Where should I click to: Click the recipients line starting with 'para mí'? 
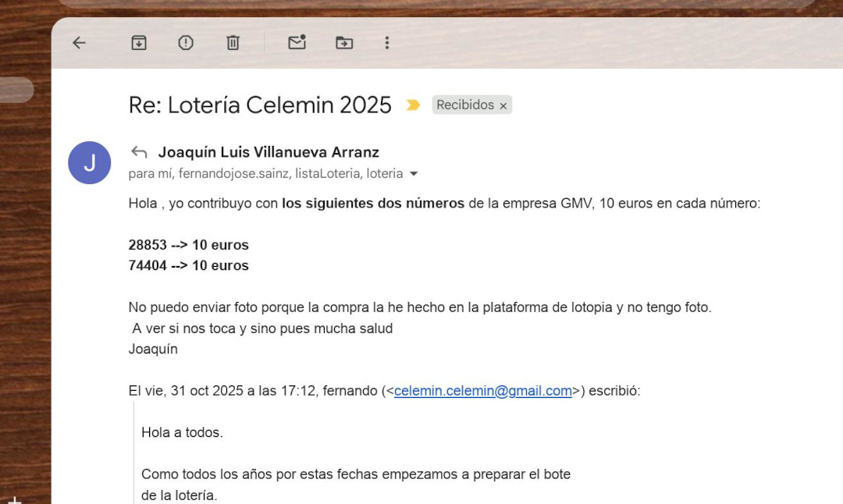click(x=265, y=174)
